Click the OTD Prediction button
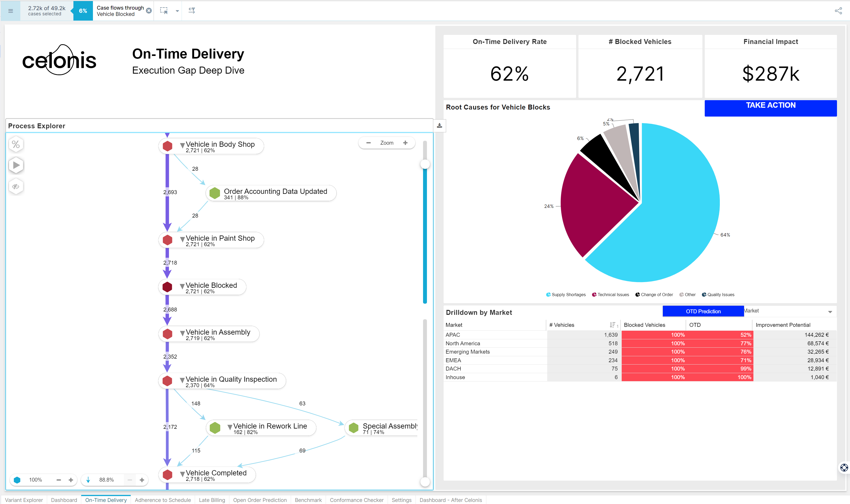The height and width of the screenshot is (504, 850). pyautogui.click(x=703, y=311)
